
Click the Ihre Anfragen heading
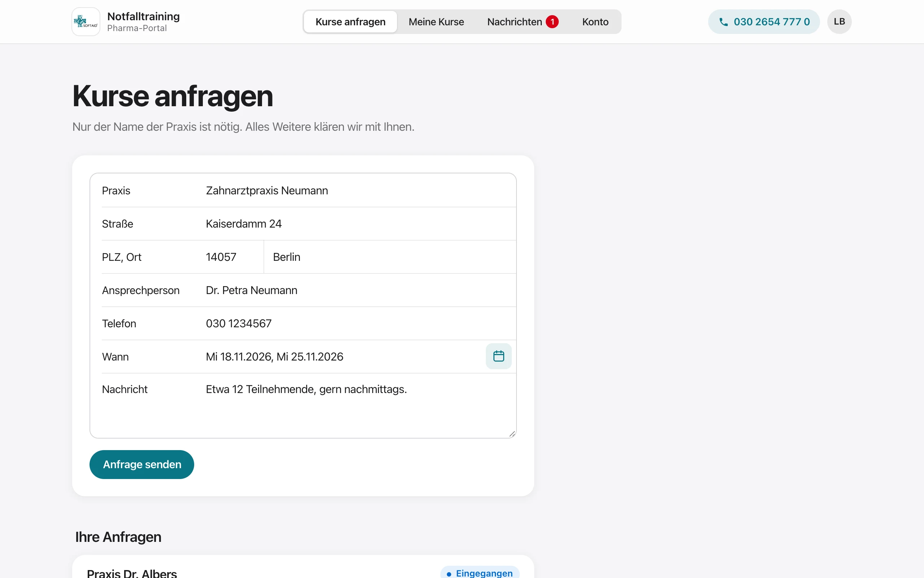point(118,537)
